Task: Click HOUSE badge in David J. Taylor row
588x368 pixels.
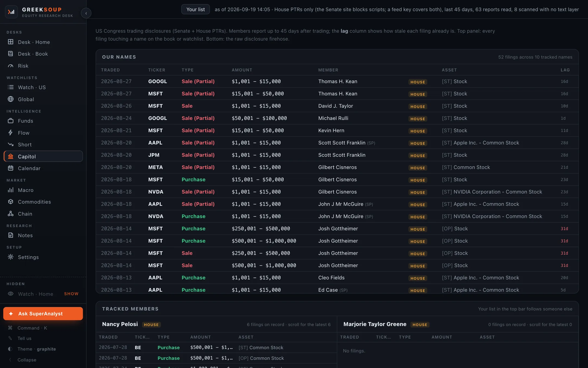Action: pos(418,107)
